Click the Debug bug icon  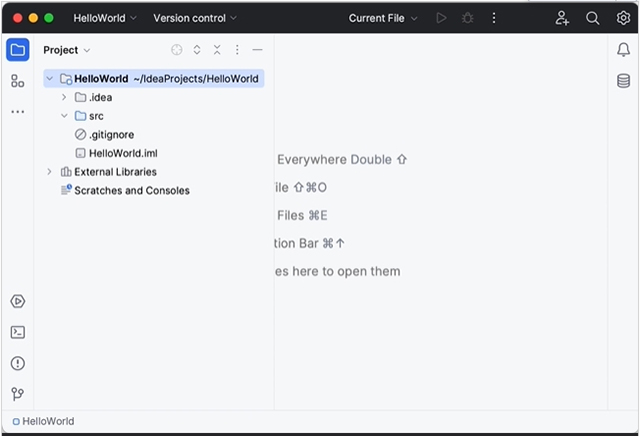pos(467,18)
